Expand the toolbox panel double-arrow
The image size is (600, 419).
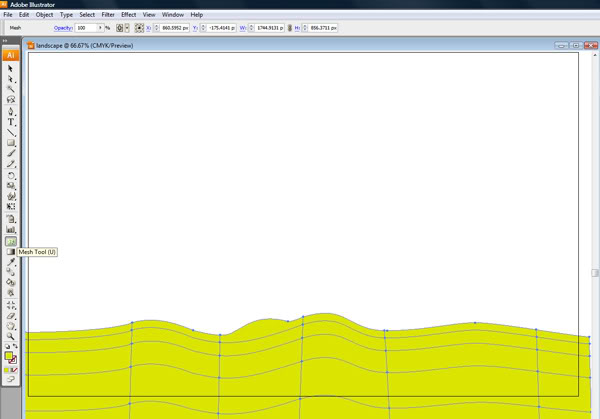pyautogui.click(x=5, y=40)
